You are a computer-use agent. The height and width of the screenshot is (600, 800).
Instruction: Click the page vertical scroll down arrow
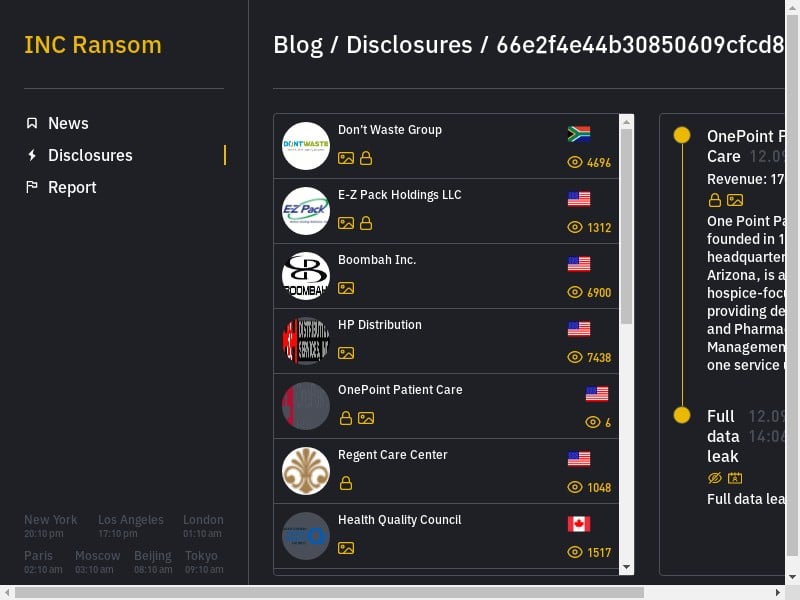792,578
